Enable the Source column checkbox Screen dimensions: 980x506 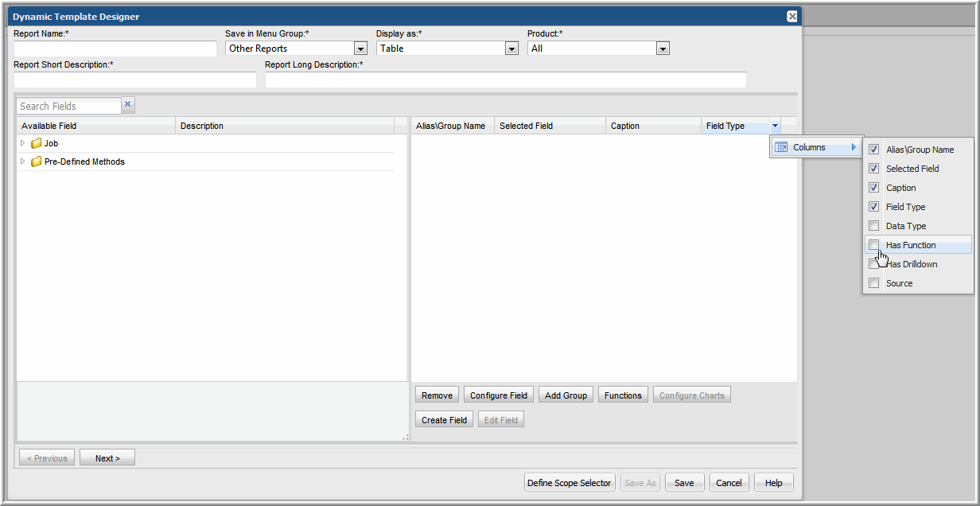pyautogui.click(x=874, y=283)
